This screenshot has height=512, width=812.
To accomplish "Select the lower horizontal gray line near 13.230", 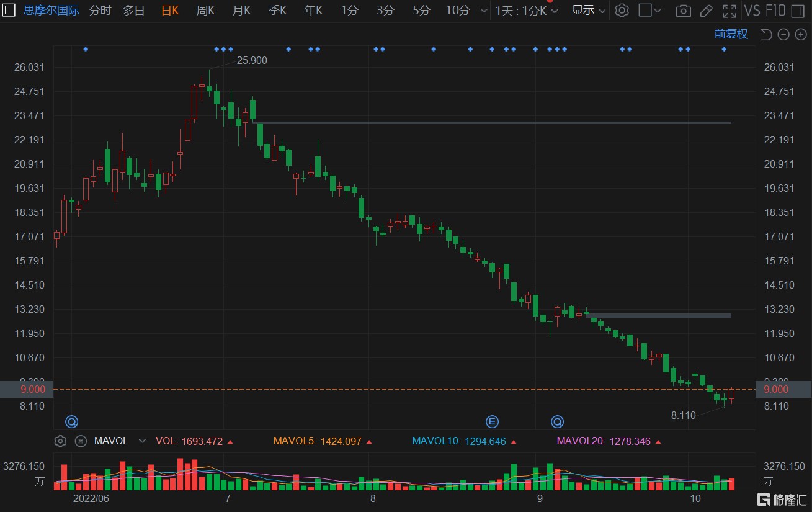I will 658,315.
